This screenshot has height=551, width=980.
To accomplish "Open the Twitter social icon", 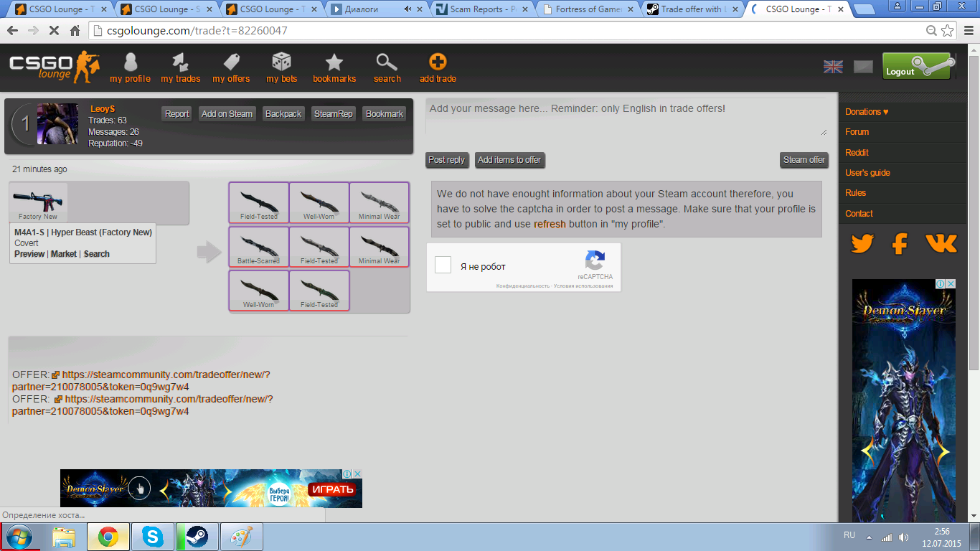I will 862,244.
